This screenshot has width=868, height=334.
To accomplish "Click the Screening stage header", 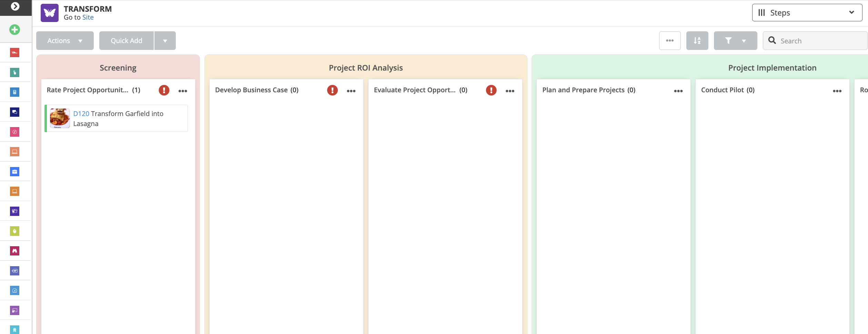I will [x=118, y=68].
